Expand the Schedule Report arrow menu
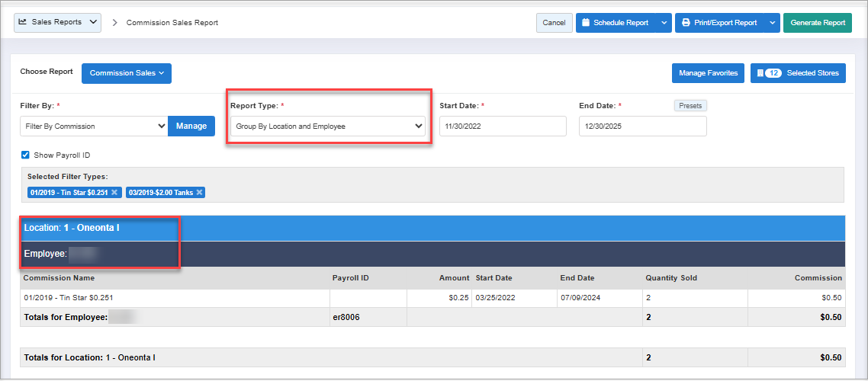868x381 pixels. point(664,23)
